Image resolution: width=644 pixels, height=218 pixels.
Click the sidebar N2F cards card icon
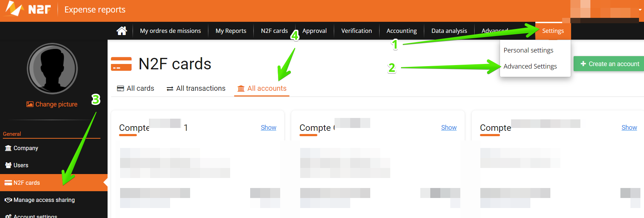click(x=8, y=183)
